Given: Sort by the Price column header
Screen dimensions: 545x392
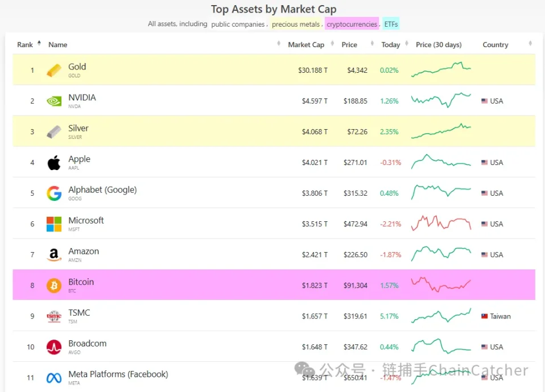Looking at the screenshot, I should point(349,45).
